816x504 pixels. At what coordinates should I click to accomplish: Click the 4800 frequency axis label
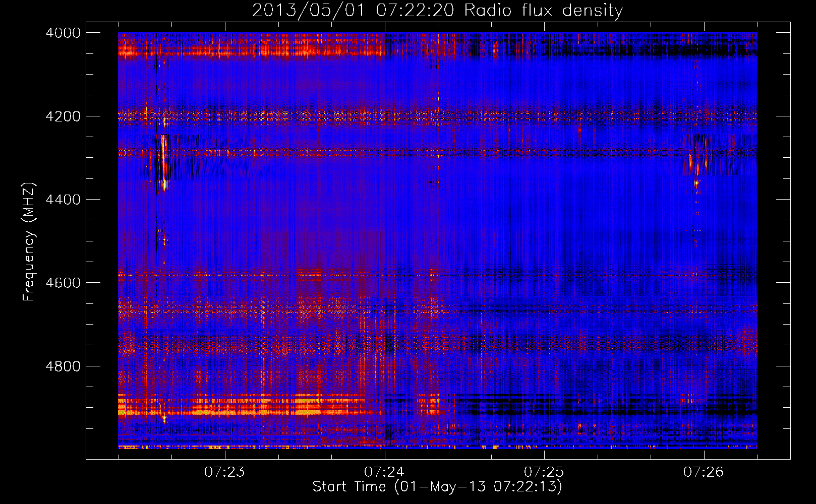pos(63,366)
